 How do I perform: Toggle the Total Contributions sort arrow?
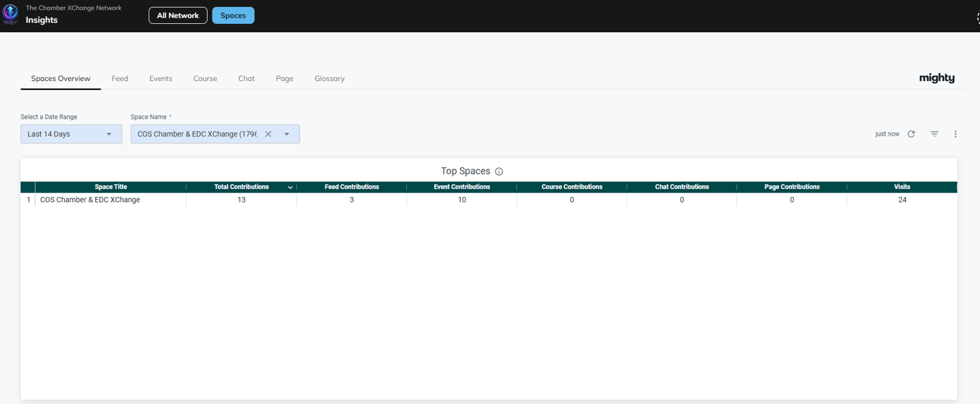[291, 187]
